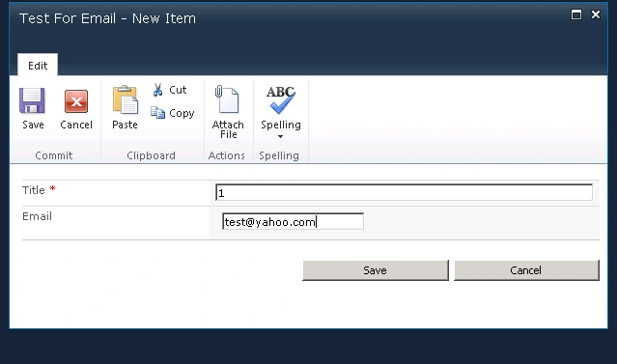Open the Attach File dialog
The width and height of the screenshot is (617, 364).
pyautogui.click(x=228, y=112)
